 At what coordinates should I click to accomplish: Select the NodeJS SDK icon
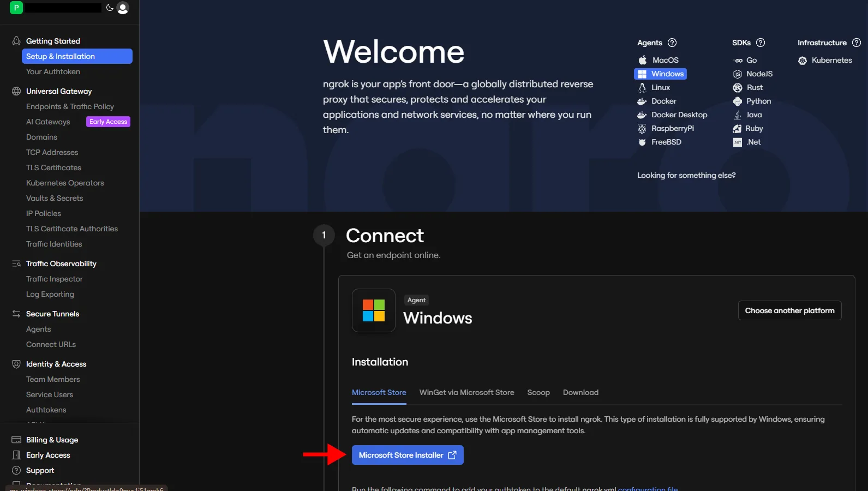(x=738, y=74)
